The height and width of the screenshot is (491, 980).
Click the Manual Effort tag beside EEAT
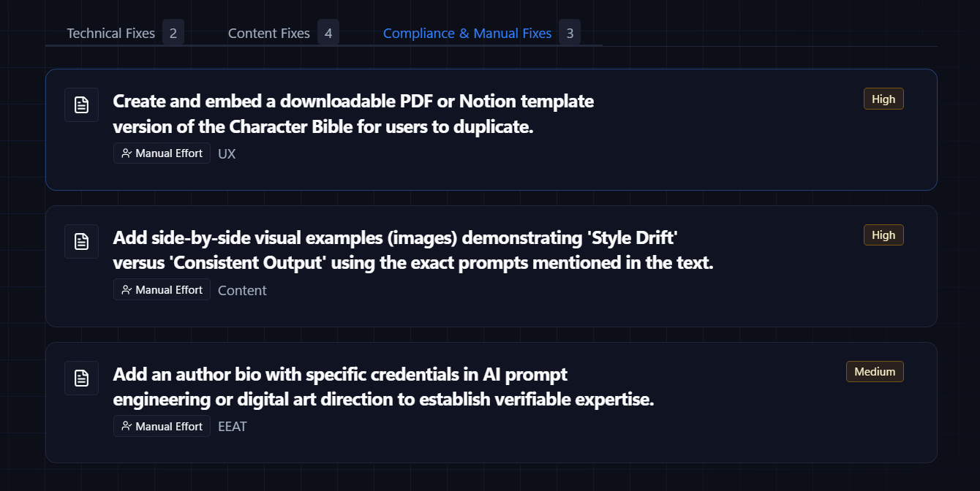tap(162, 427)
